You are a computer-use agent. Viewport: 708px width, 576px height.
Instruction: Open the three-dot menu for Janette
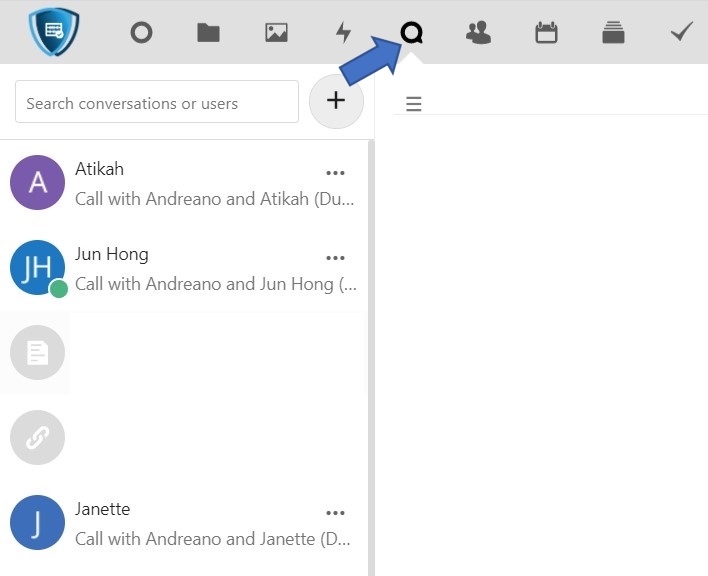335,513
